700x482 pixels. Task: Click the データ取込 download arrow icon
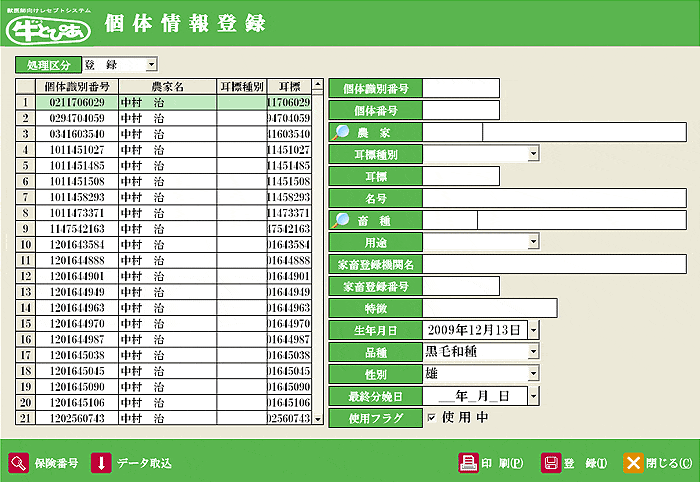point(101,462)
